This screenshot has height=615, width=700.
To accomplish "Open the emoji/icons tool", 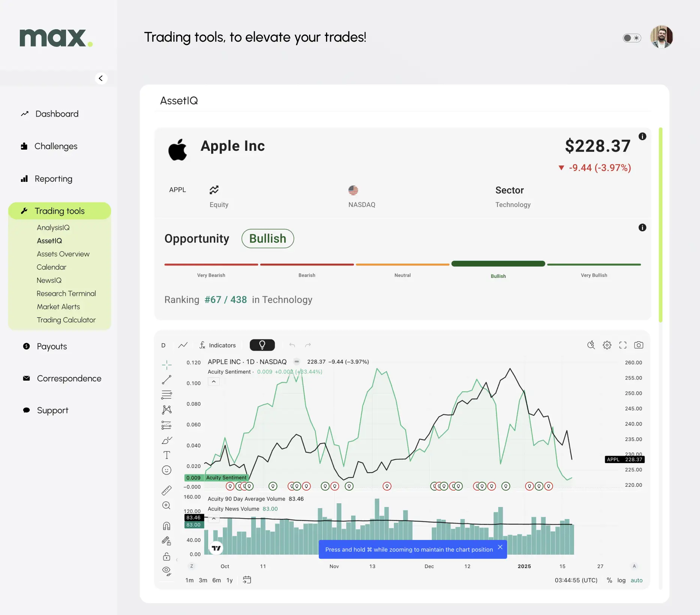I will pos(167,470).
